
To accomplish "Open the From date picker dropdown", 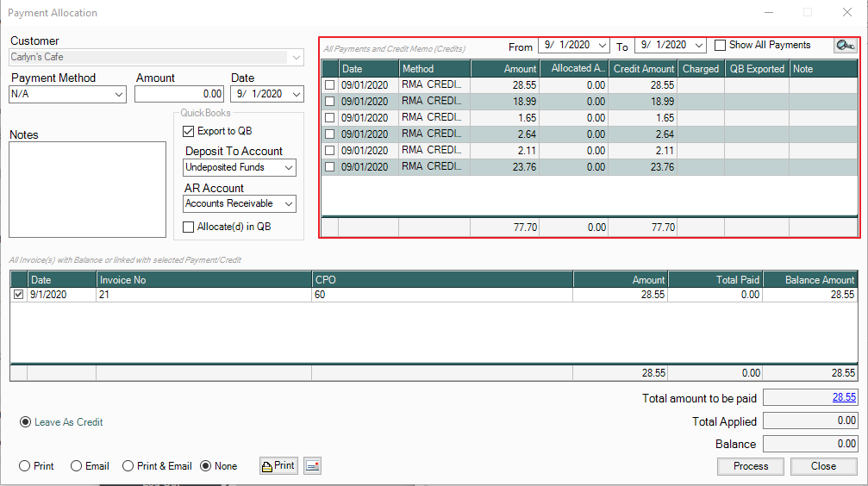I will coord(602,46).
